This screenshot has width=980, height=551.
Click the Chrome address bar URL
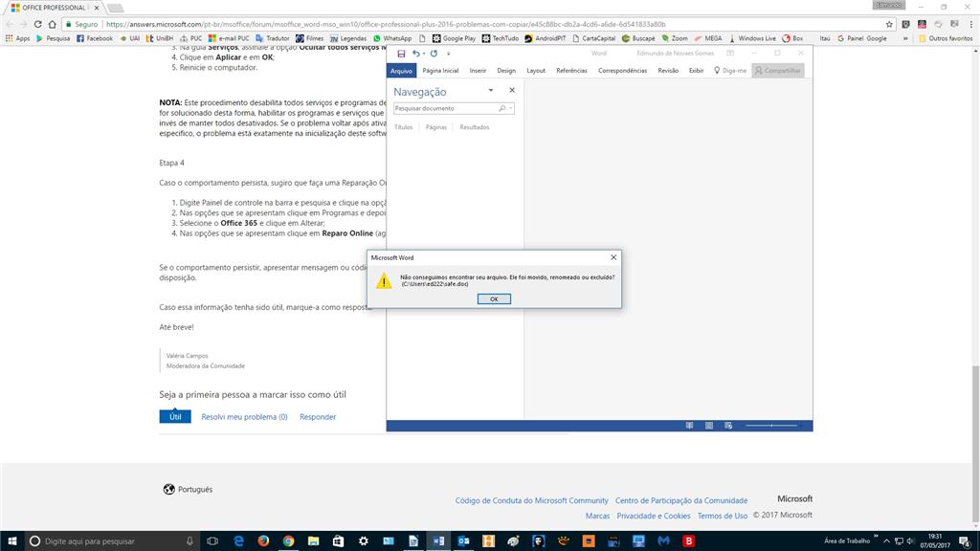pos(386,24)
